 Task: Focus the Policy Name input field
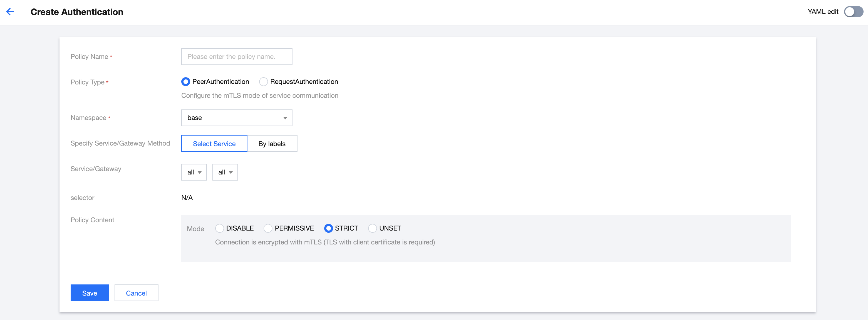[237, 57]
